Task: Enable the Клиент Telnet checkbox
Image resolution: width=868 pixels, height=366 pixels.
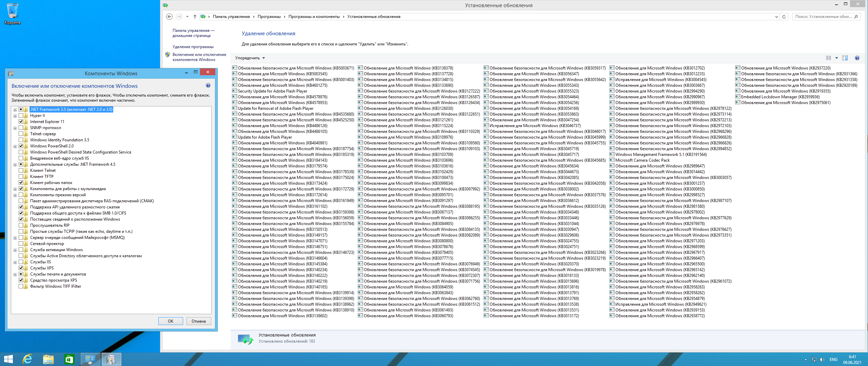Action: pos(21,170)
